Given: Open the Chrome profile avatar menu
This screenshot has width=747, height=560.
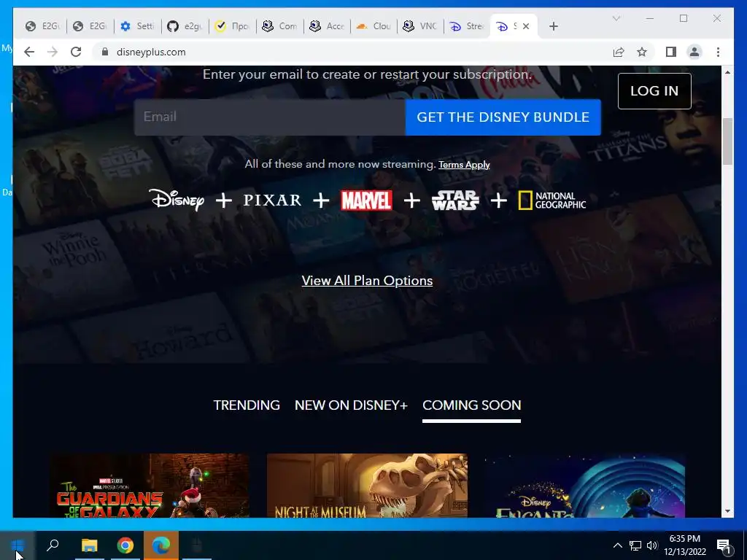Looking at the screenshot, I should point(694,52).
